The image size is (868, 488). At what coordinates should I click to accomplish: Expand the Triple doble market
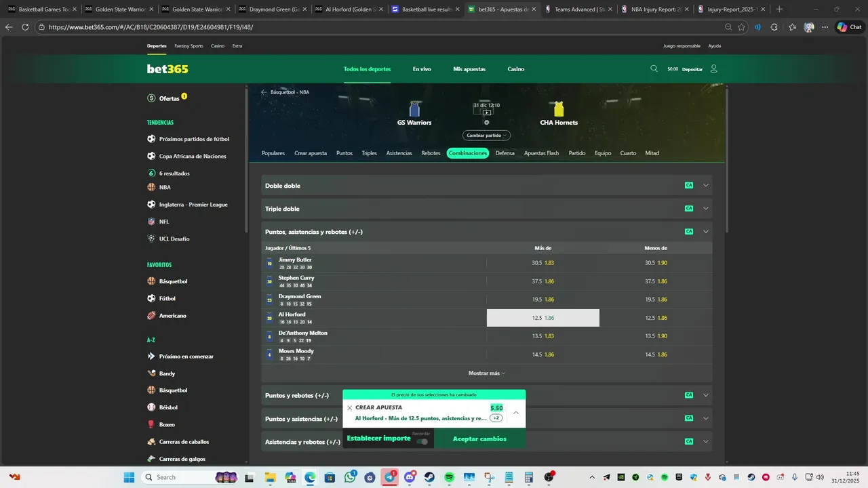pyautogui.click(x=706, y=209)
